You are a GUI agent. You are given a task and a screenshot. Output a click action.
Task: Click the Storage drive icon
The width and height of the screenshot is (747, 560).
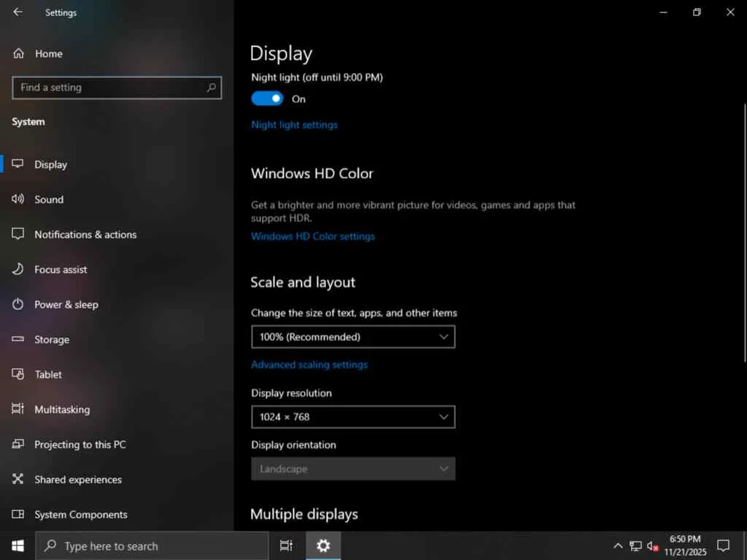pos(18,339)
